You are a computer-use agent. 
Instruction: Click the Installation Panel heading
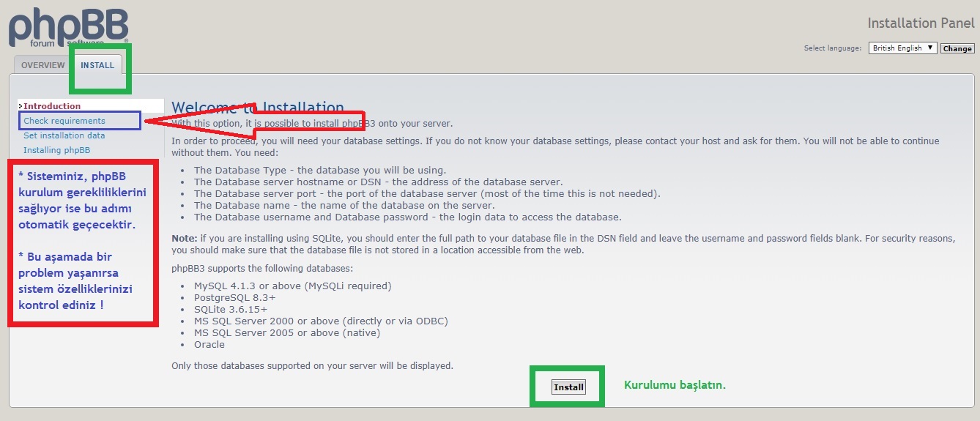coord(921,23)
